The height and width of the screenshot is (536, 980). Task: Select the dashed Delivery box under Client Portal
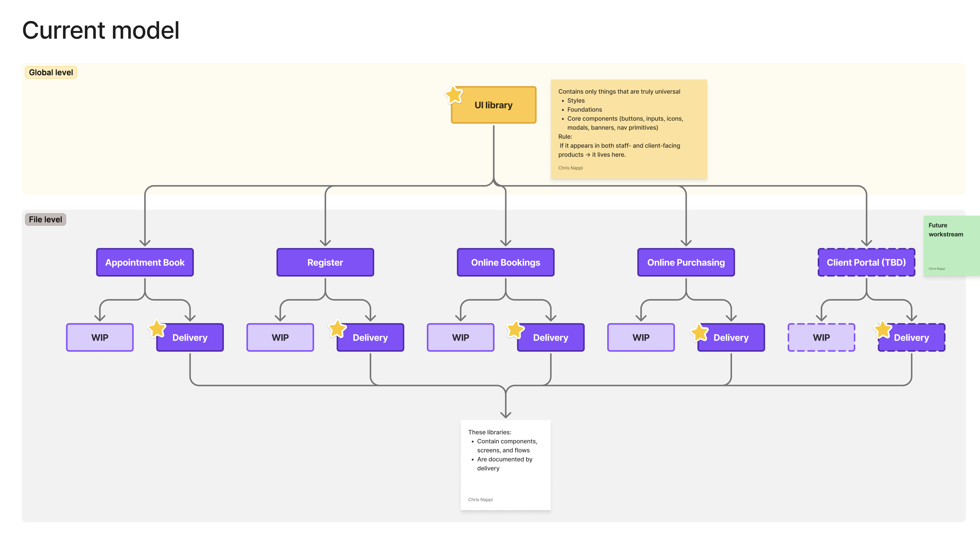(911, 338)
